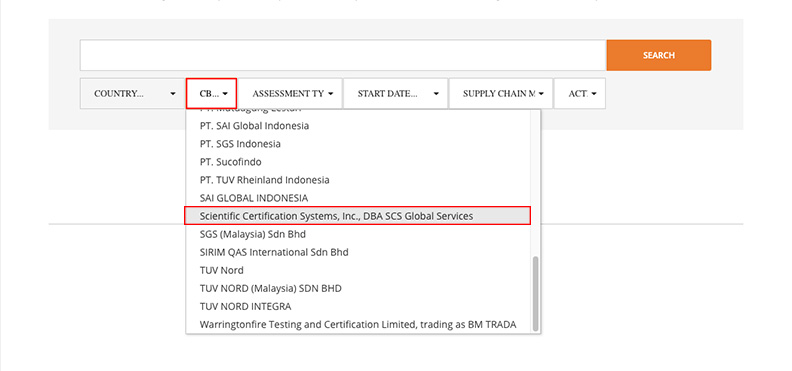Select Warringtonfire Testing and Certification Limited
792x371 pixels.
click(359, 325)
